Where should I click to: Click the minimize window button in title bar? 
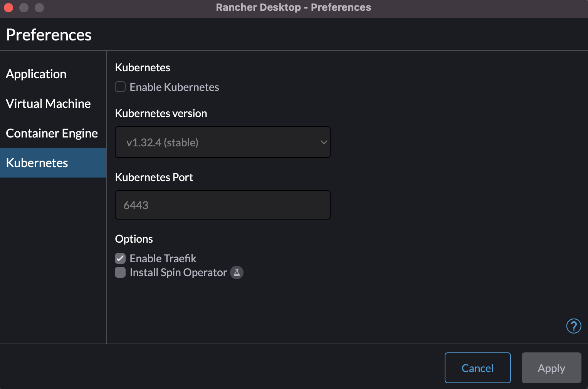pos(24,7)
